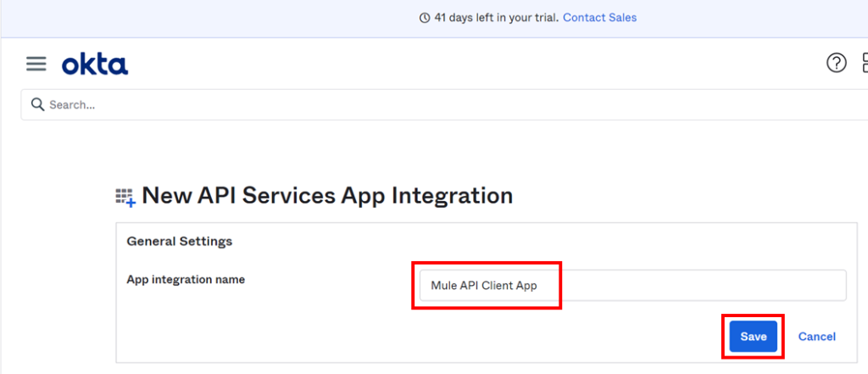The image size is (868, 374).
Task: Cancel the new app integration
Action: (x=816, y=337)
